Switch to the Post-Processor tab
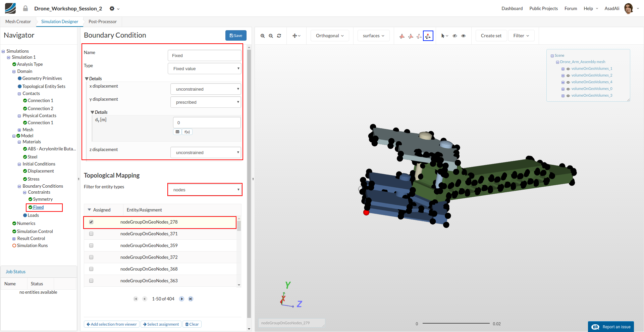 (x=102, y=22)
